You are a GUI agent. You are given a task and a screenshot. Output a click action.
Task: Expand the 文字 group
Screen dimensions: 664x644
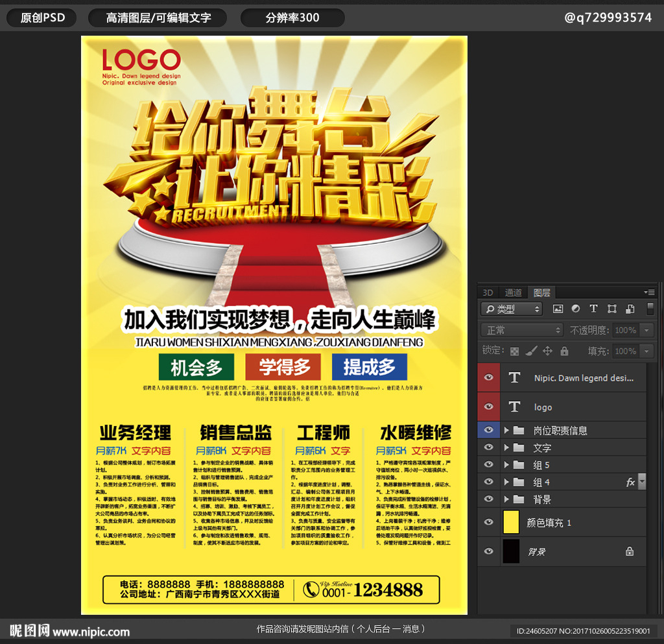506,447
